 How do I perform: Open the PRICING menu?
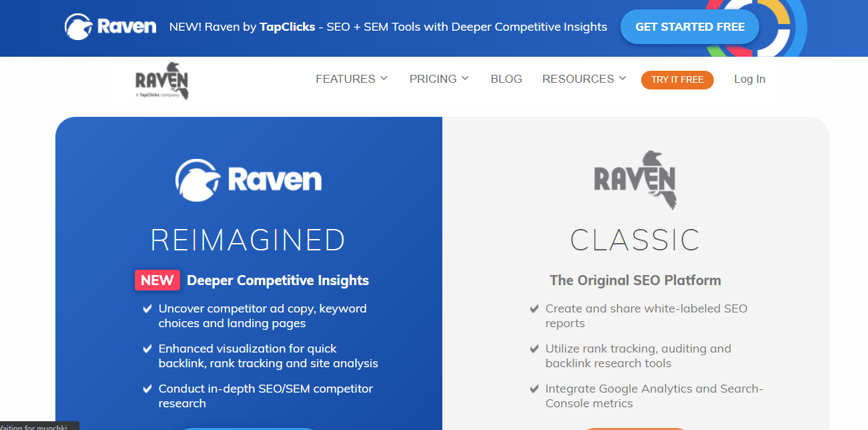[433, 79]
